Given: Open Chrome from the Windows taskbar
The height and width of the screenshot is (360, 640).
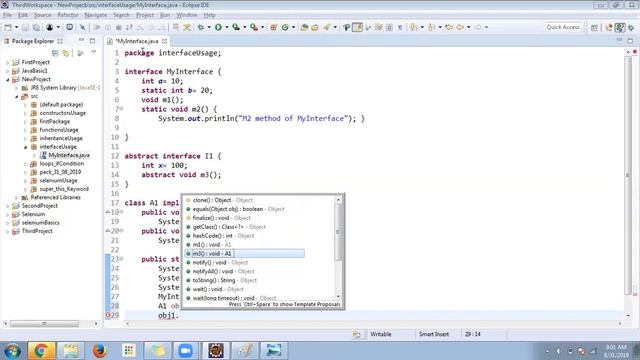Looking at the screenshot, I should tap(41, 351).
